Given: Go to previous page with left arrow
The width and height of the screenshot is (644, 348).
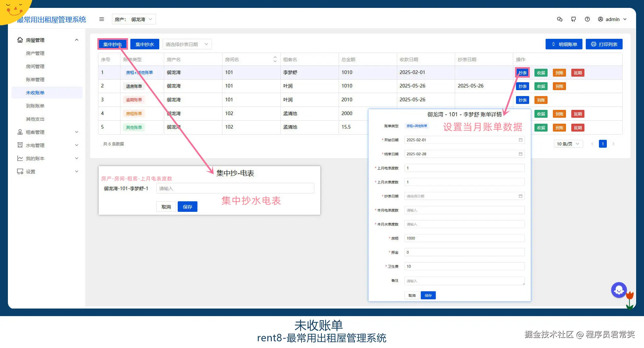Looking at the screenshot, I should (x=592, y=144).
